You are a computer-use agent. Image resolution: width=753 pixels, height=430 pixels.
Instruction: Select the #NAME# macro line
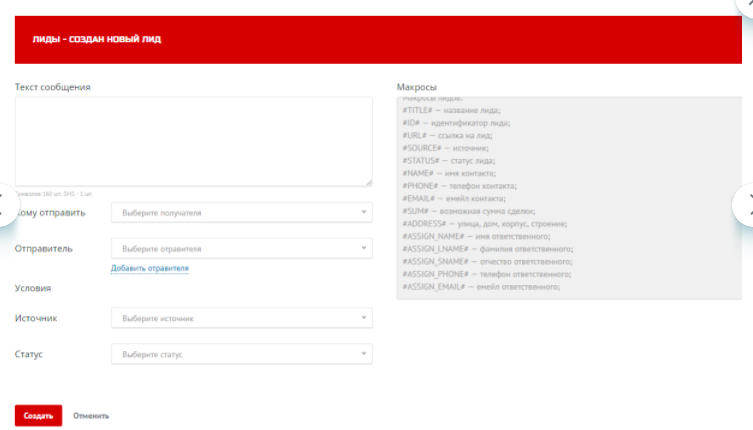pos(449,173)
